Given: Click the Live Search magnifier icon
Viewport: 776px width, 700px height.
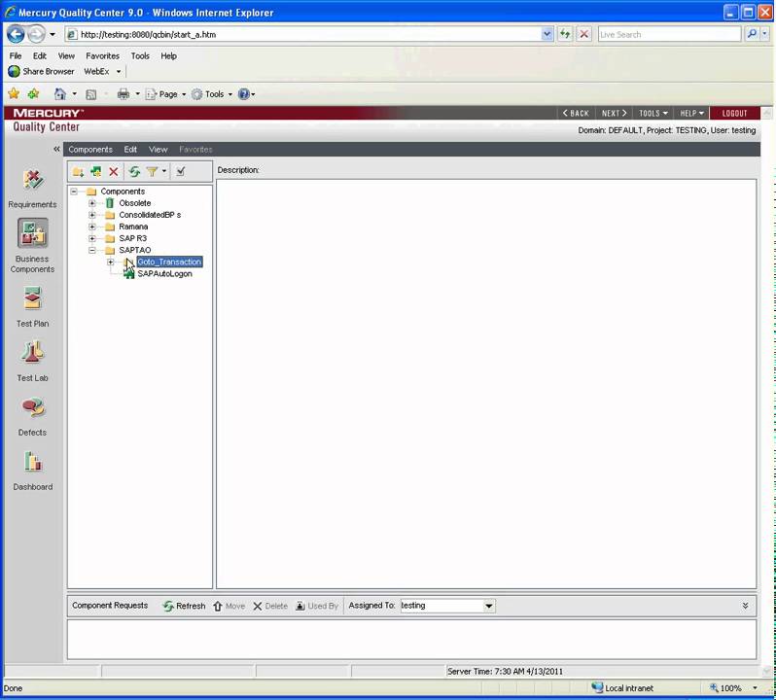Looking at the screenshot, I should coord(752,34).
